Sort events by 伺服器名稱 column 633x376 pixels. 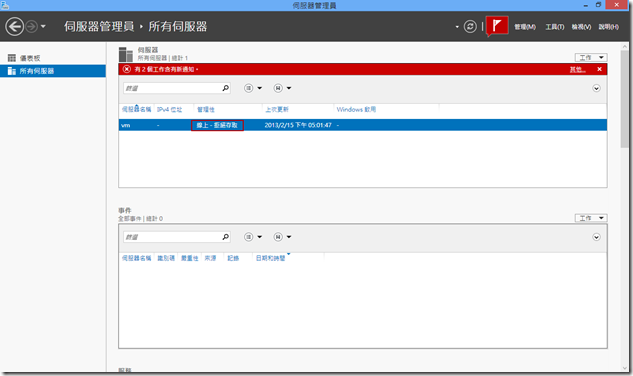click(136, 258)
